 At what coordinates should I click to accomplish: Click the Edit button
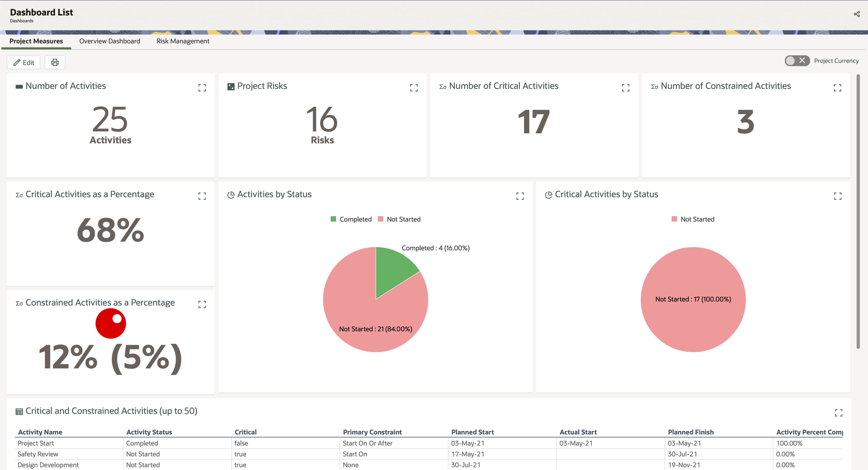pos(23,62)
